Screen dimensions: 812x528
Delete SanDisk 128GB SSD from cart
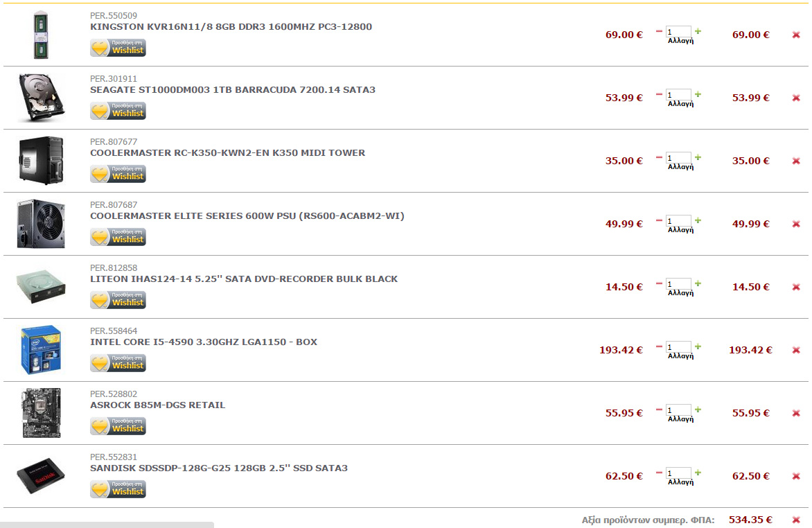point(796,476)
